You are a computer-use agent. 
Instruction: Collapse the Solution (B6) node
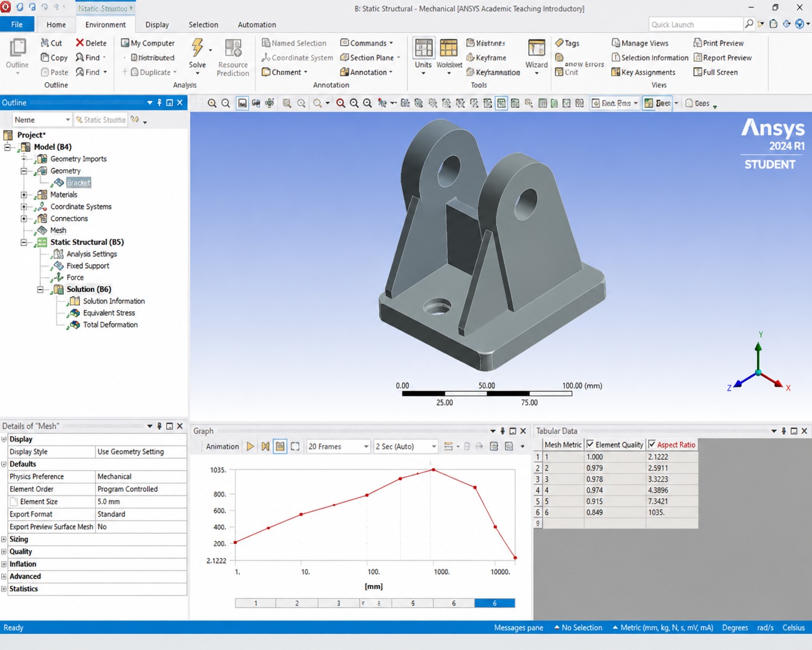pos(40,289)
